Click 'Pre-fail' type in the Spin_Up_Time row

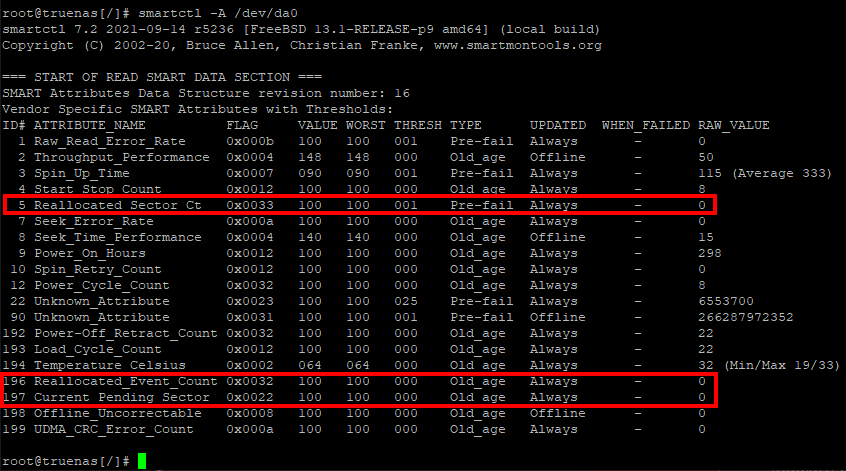click(x=481, y=173)
